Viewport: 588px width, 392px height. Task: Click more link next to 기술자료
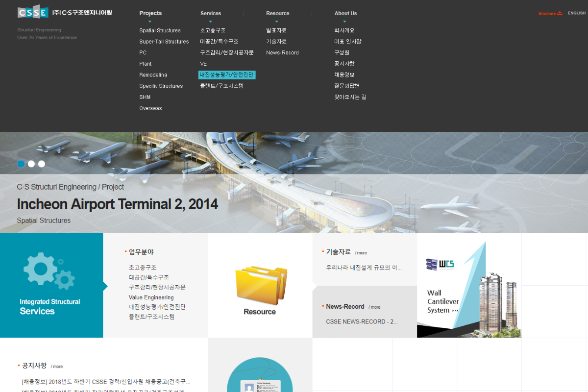click(361, 253)
